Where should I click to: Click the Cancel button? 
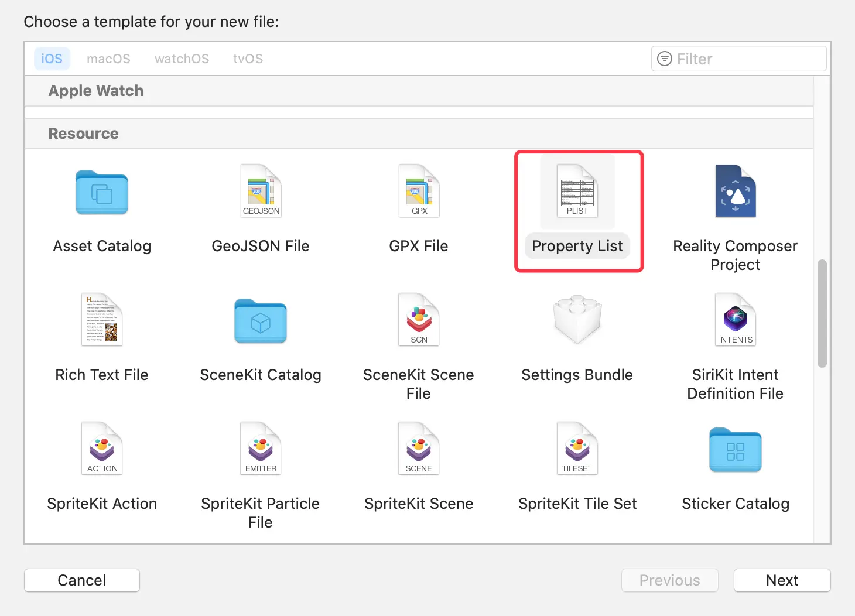click(82, 580)
